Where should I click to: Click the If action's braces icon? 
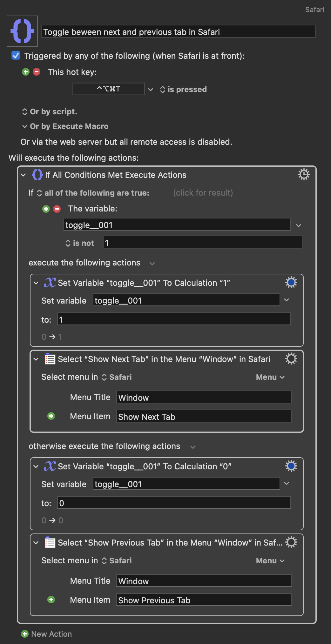[37, 175]
